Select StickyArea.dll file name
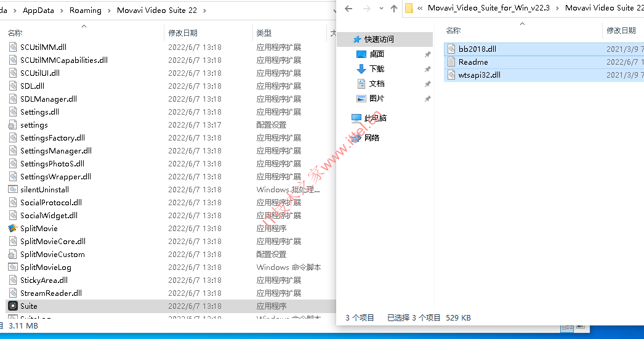This screenshot has height=339, width=644. [44, 280]
